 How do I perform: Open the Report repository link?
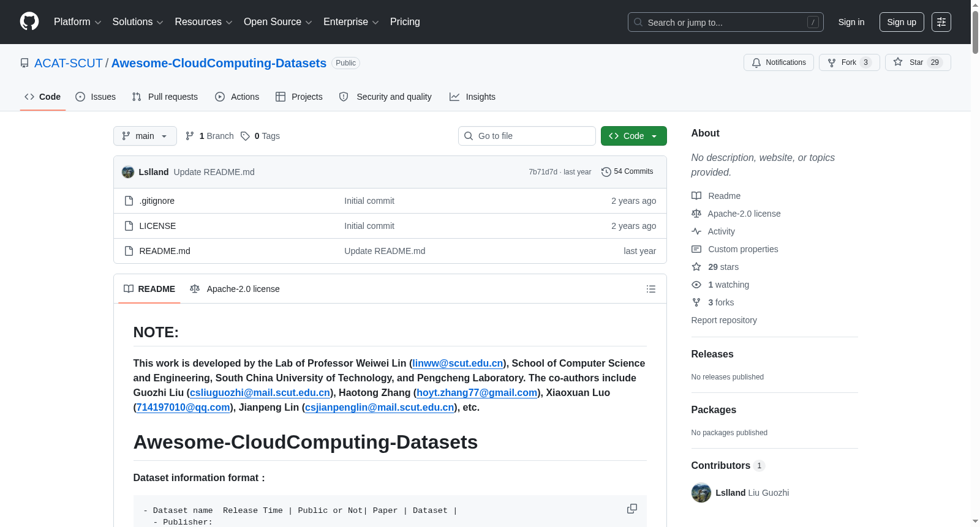click(x=724, y=320)
